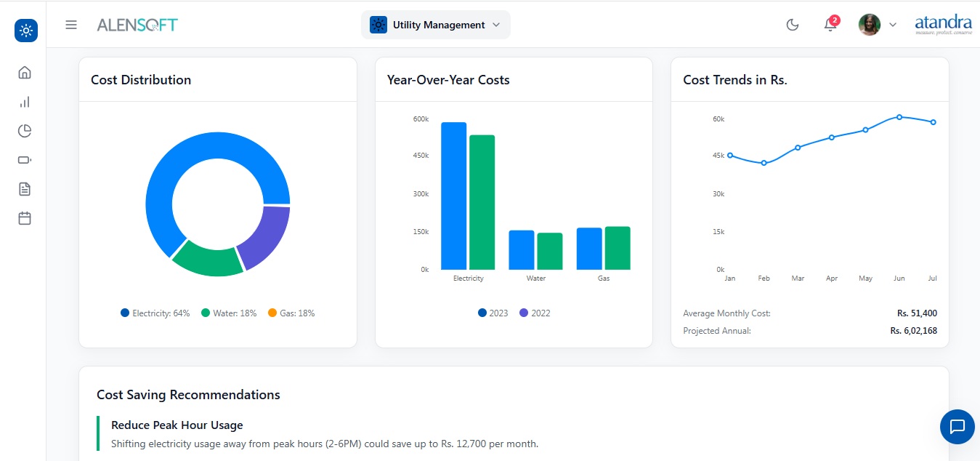This screenshot has width=980, height=461.
Task: Click the Jun data point on trend line
Action: click(899, 117)
